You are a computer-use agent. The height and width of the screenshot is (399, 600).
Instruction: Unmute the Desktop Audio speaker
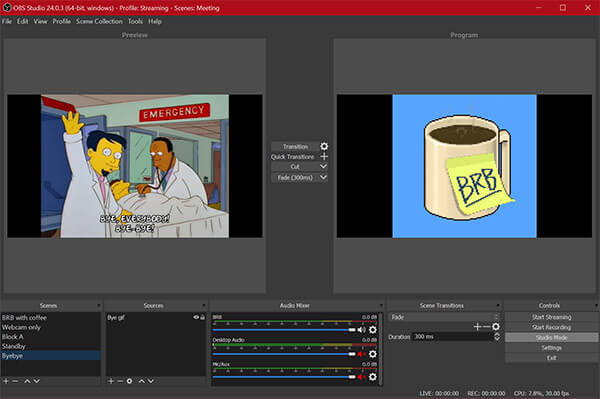(x=361, y=354)
